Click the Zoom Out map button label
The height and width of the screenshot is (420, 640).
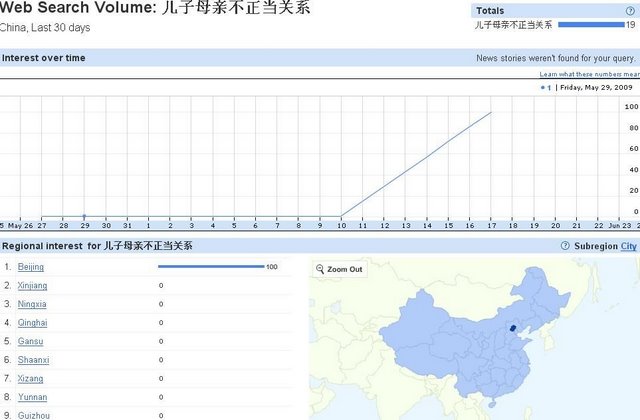point(344,269)
